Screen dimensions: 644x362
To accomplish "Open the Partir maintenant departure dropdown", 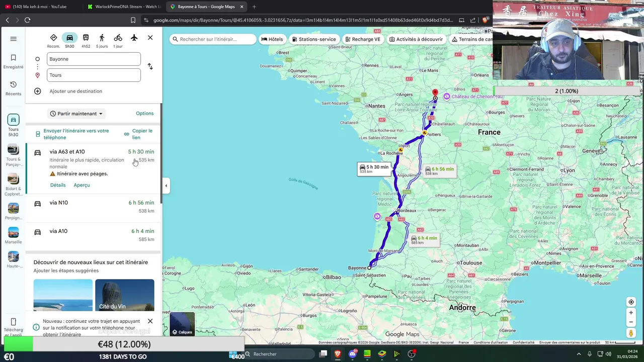I will coord(76,114).
